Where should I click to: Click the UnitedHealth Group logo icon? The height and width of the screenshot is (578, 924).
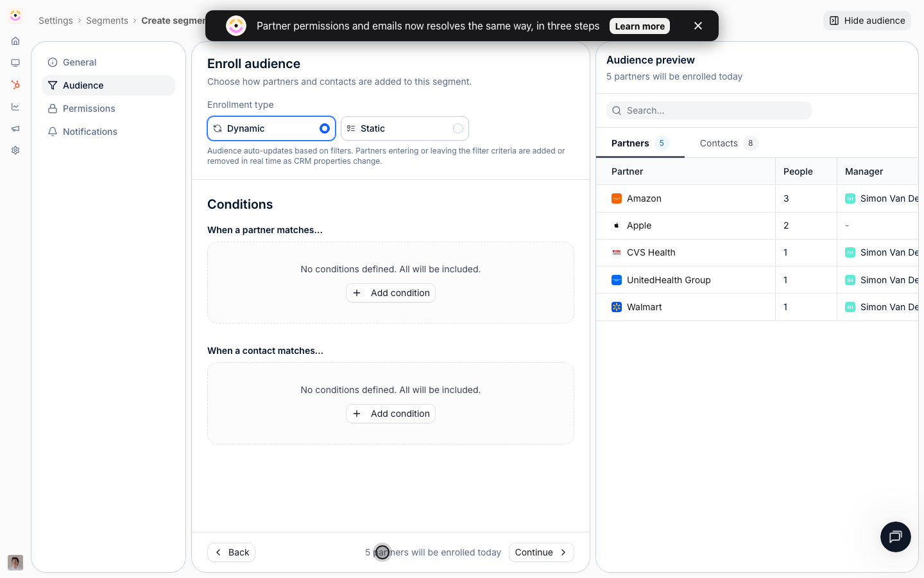click(617, 280)
